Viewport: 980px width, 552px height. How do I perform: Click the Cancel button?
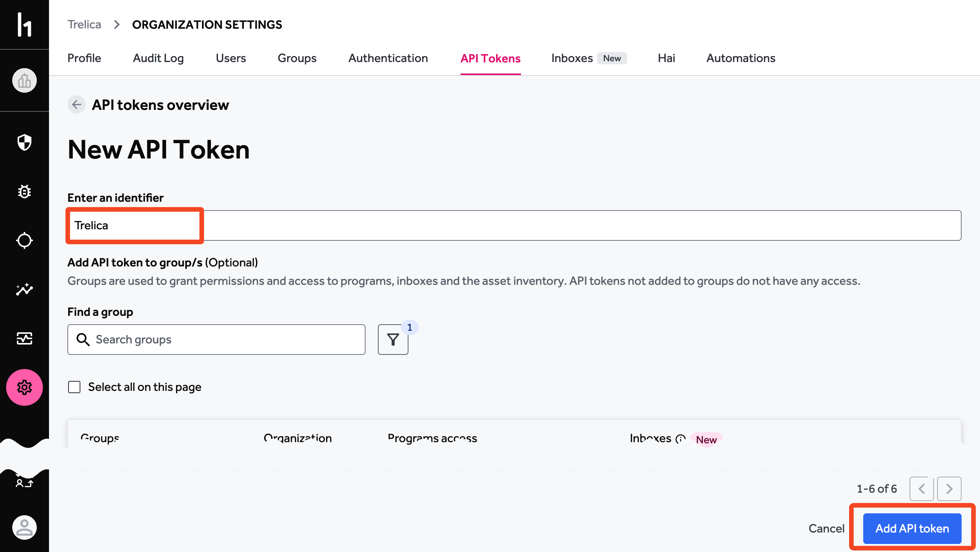pos(826,528)
